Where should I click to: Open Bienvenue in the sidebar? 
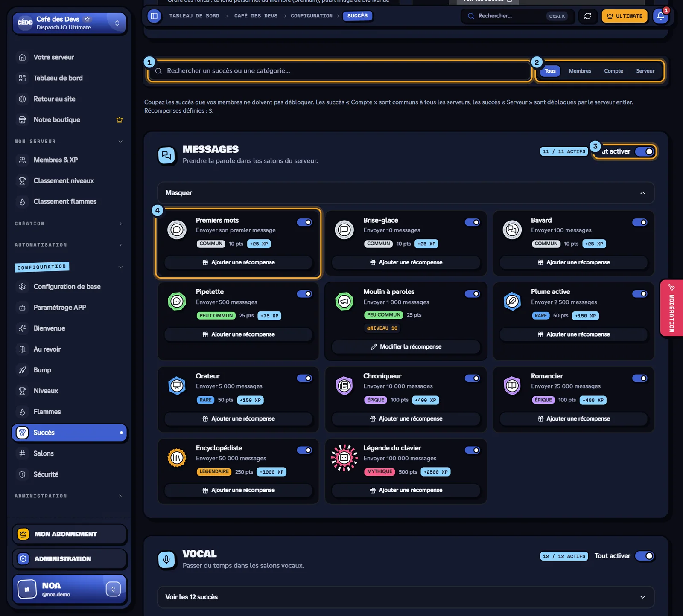pos(70,328)
